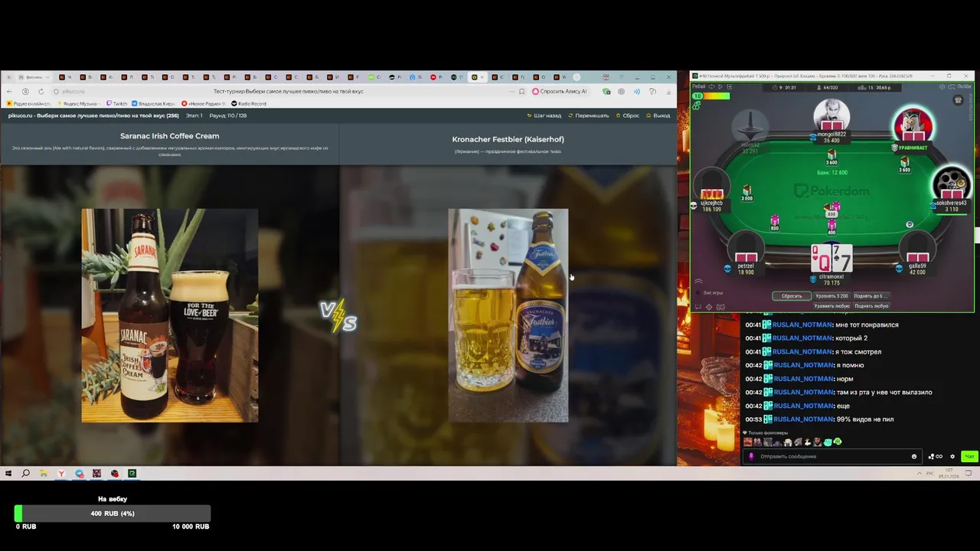Open the green Pokerdom taskbar icon
This screenshot has height=551, width=980.
[x=132, y=474]
